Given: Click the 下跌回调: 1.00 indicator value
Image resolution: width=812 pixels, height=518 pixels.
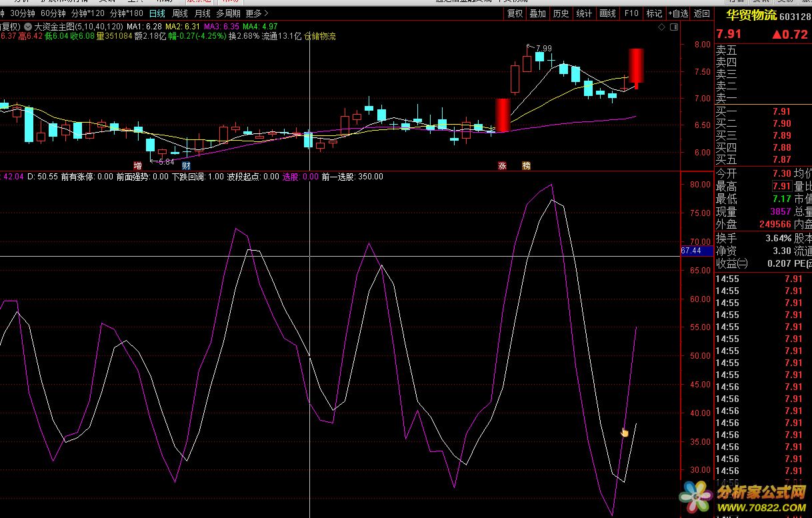Looking at the screenshot, I should (x=198, y=177).
